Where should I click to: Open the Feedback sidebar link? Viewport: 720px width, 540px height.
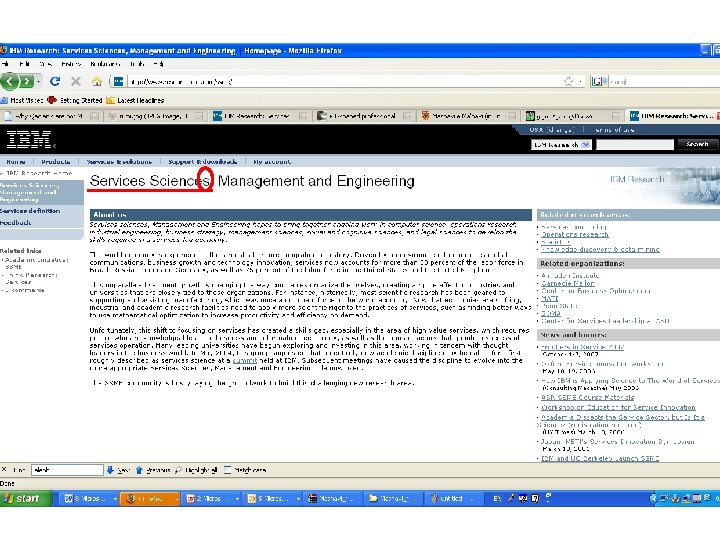[x=16, y=222]
